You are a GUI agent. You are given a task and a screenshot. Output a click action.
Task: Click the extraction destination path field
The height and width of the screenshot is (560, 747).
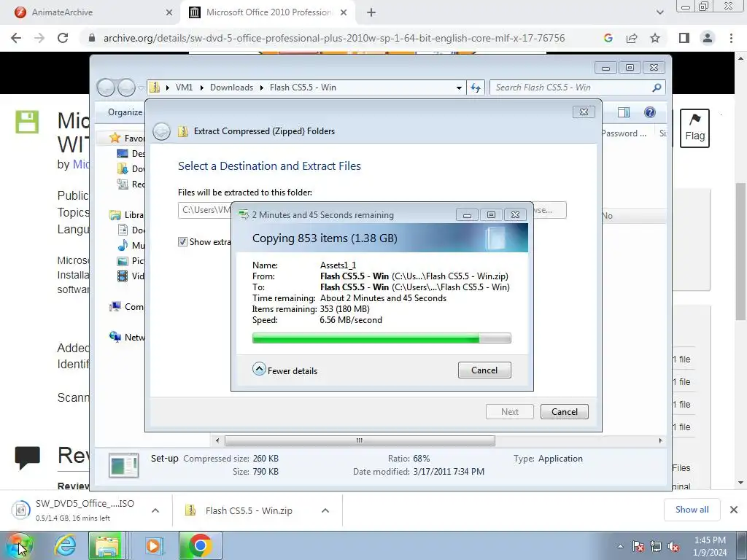pos(205,210)
